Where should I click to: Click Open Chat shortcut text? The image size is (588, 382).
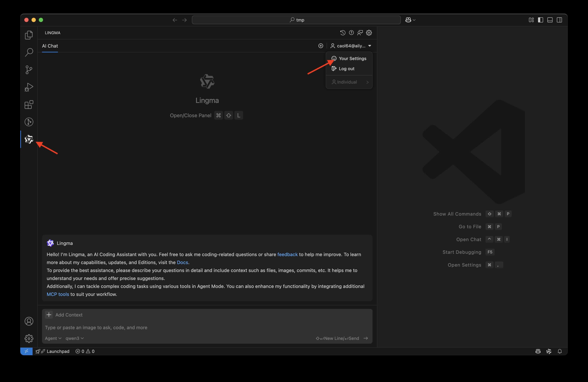tap(469, 239)
